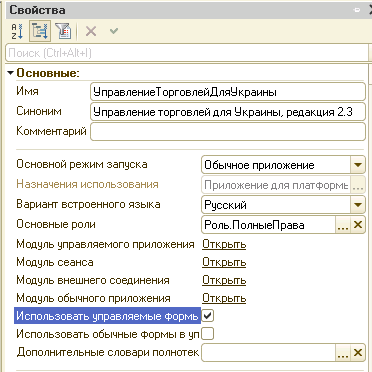Click the Свойства panel title
Screen dimensions: 372x372
pos(37,10)
